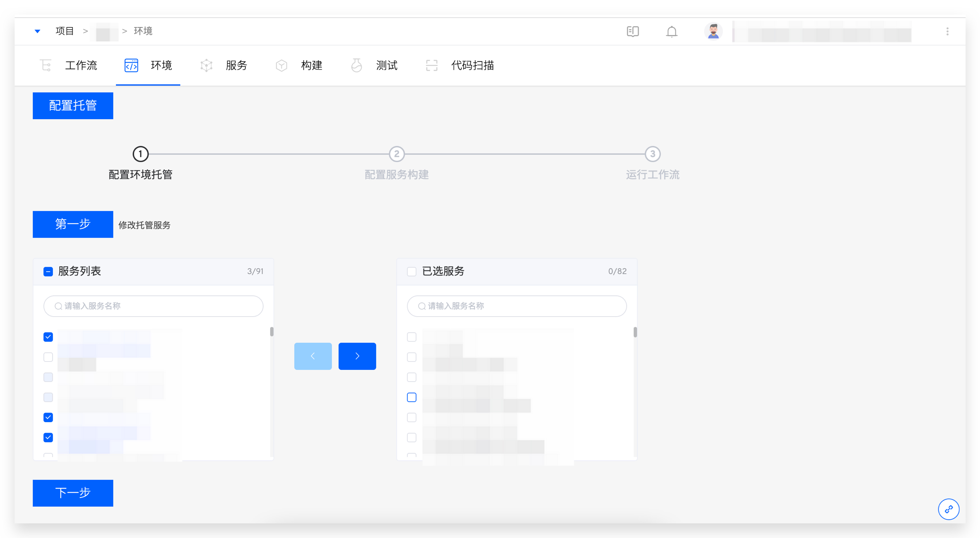Open the three-dot more menu

tap(947, 31)
